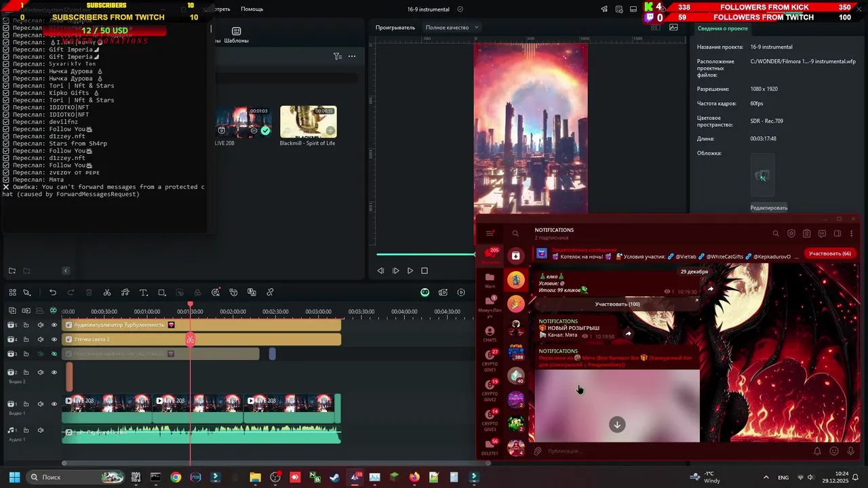Click the preview playback progress bar
The image size is (868, 488).
(x=426, y=255)
